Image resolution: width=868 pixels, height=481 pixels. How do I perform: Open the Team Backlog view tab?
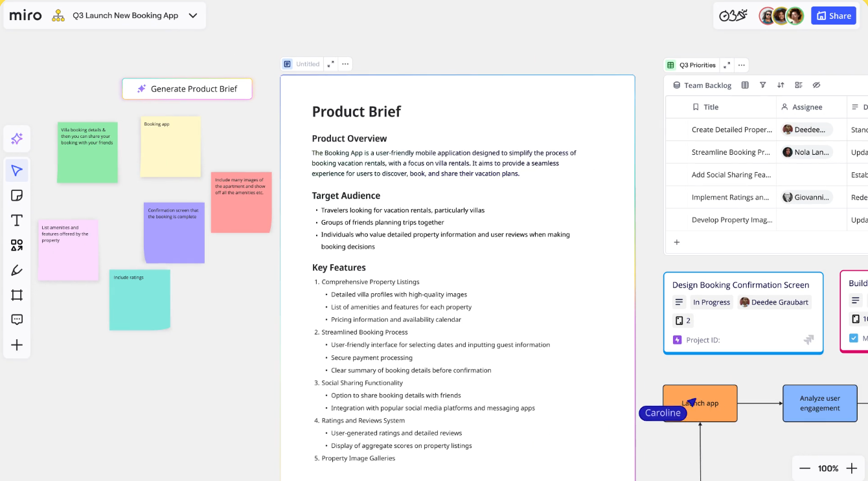tap(702, 85)
